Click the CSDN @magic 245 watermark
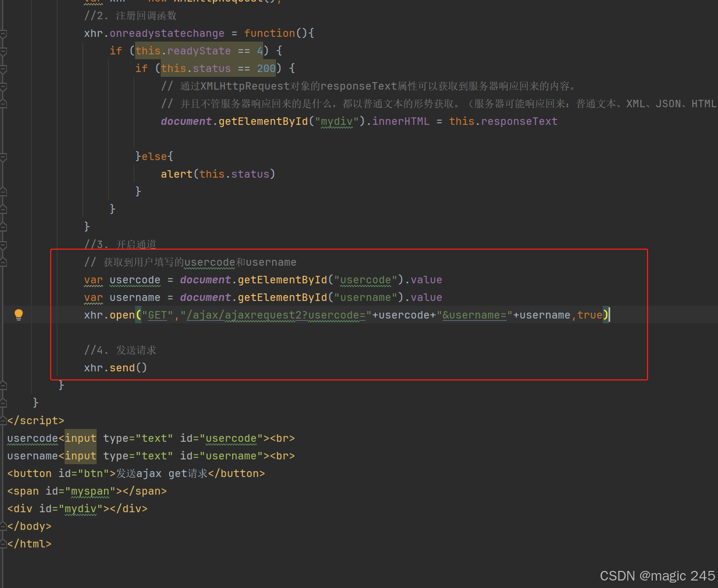 coord(657,576)
